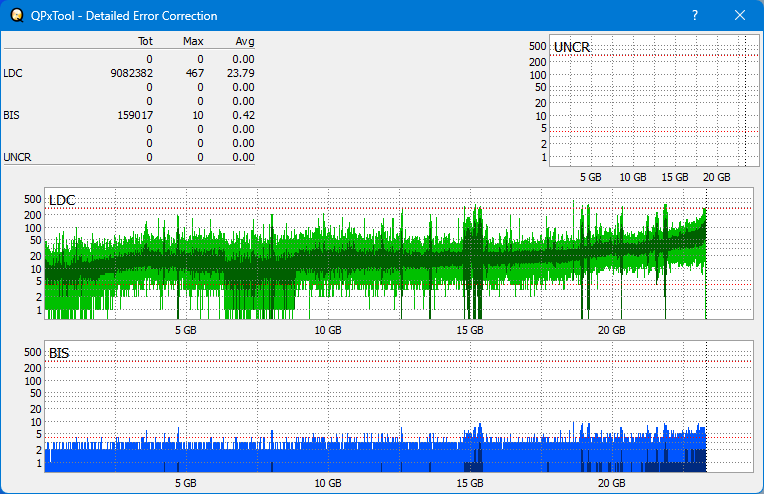Click the 10 GB label under BIS graph

coord(327,482)
